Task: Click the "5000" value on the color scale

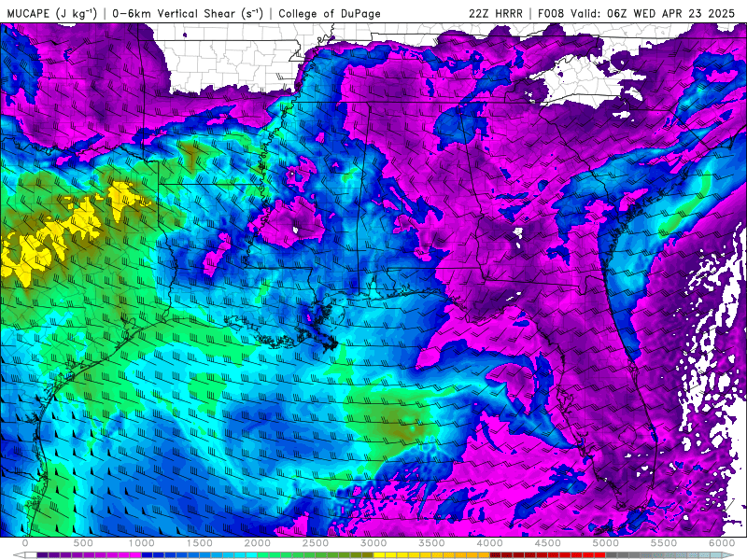Action: (x=606, y=543)
